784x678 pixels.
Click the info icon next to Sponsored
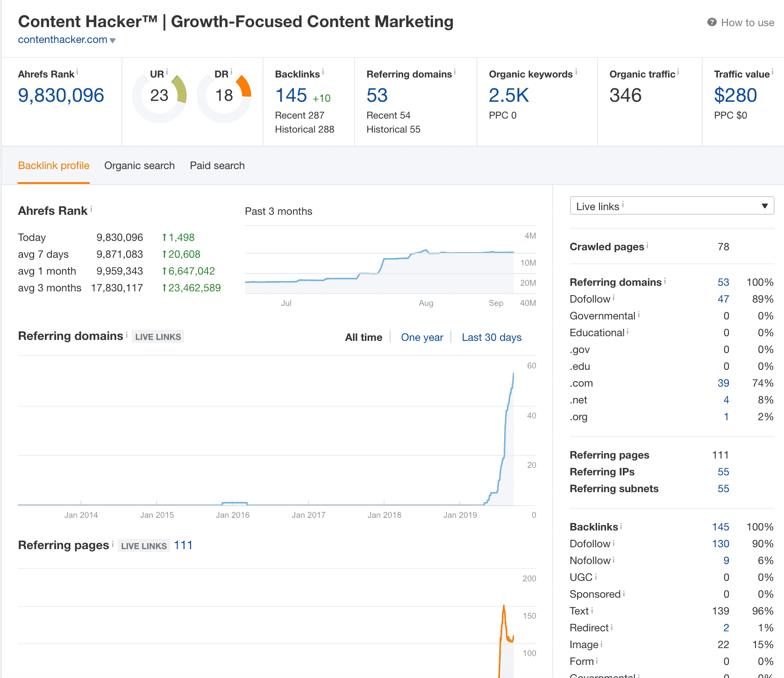[x=624, y=593]
